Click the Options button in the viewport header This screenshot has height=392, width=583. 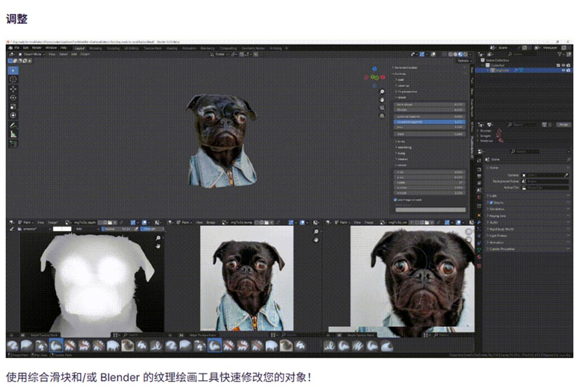coord(463,61)
